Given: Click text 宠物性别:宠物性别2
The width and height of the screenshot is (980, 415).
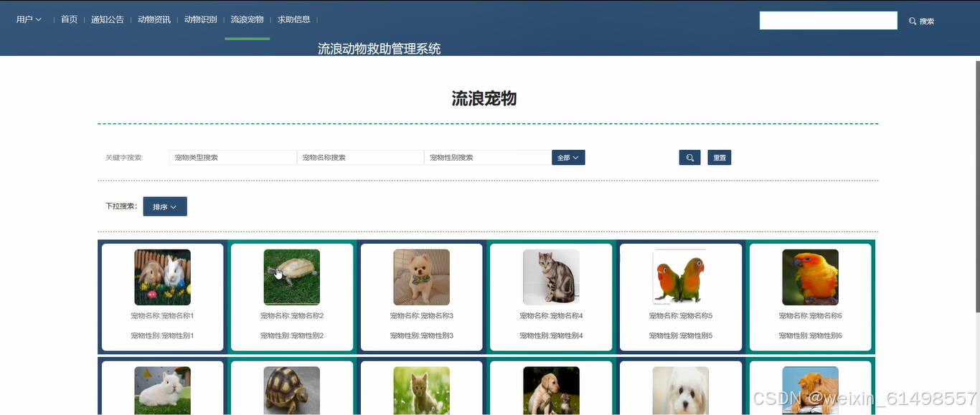Looking at the screenshot, I should pos(292,336).
